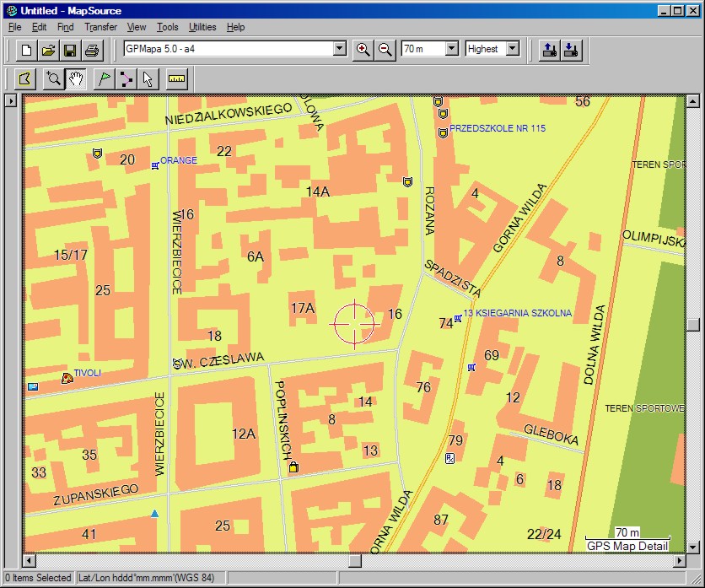Save the map with the floppy icon
705x588 pixels.
(x=70, y=50)
